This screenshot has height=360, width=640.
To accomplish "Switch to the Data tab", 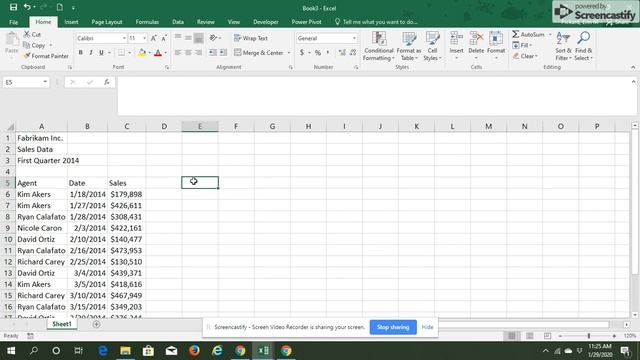I will pyautogui.click(x=178, y=22).
